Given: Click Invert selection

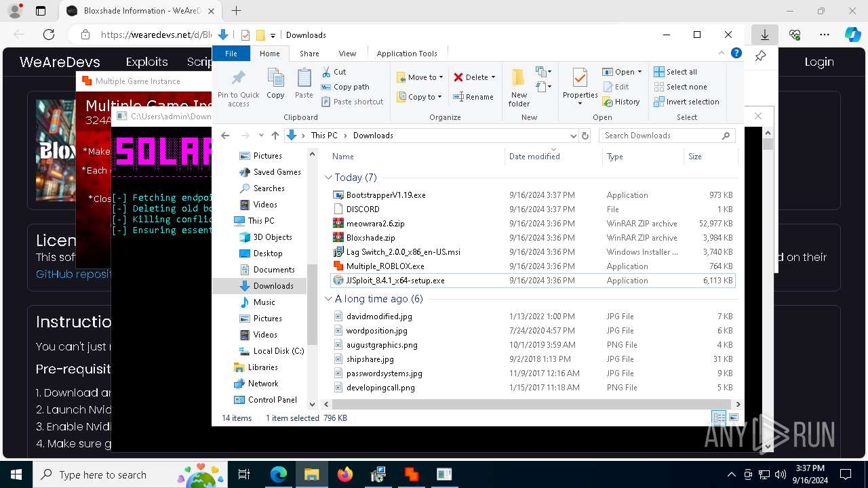Looking at the screenshot, I should click(686, 102).
